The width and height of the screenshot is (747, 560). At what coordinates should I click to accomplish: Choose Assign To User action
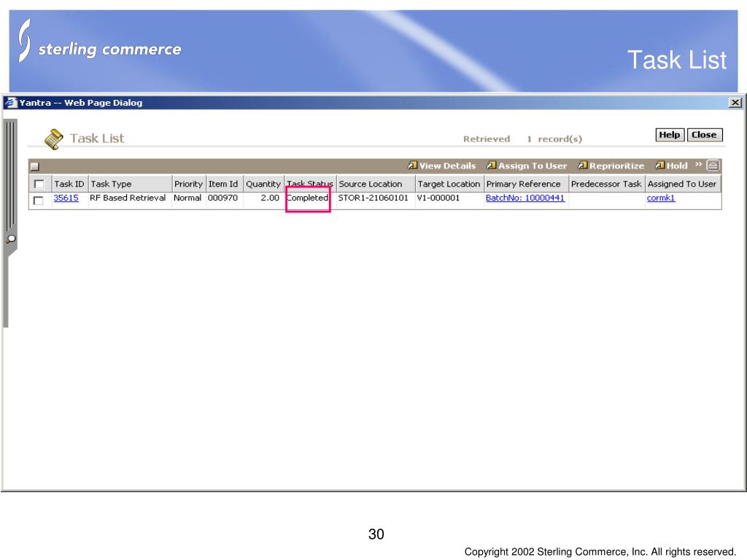[527, 166]
